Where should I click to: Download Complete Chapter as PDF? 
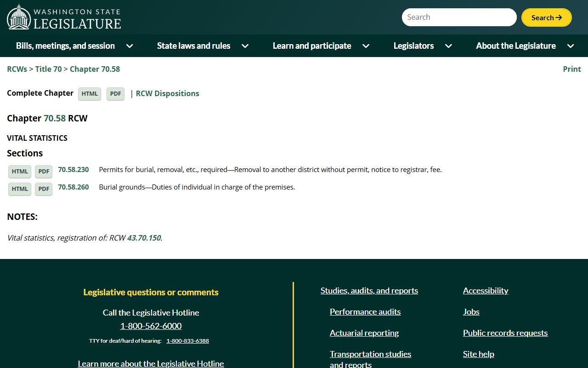[115, 94]
